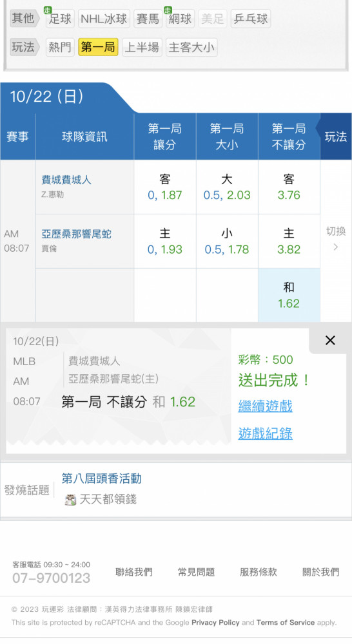Open the 玩法 column header flag

coord(335,137)
